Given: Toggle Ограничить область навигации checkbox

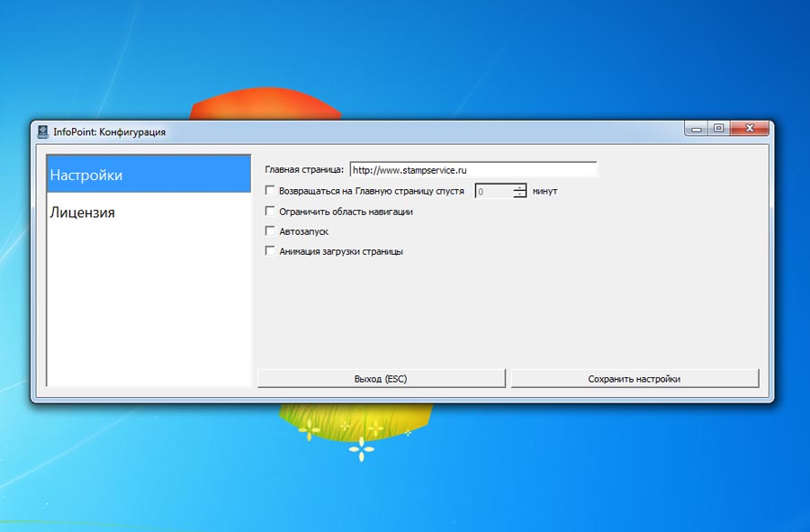Looking at the screenshot, I should click(x=270, y=212).
